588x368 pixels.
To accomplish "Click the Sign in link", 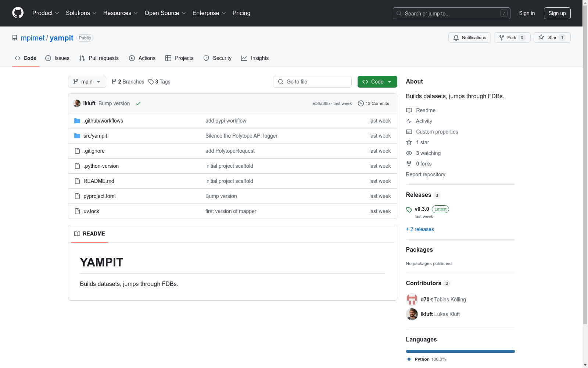I will (x=527, y=13).
